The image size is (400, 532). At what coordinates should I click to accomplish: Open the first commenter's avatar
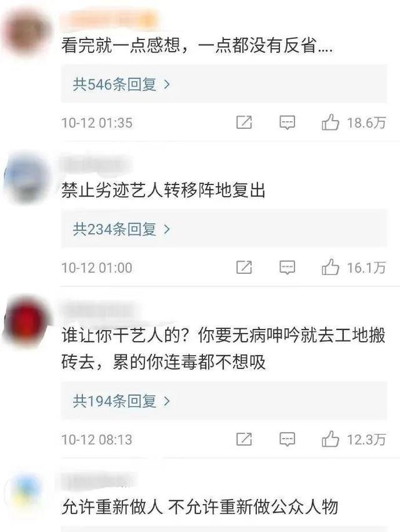26,33
